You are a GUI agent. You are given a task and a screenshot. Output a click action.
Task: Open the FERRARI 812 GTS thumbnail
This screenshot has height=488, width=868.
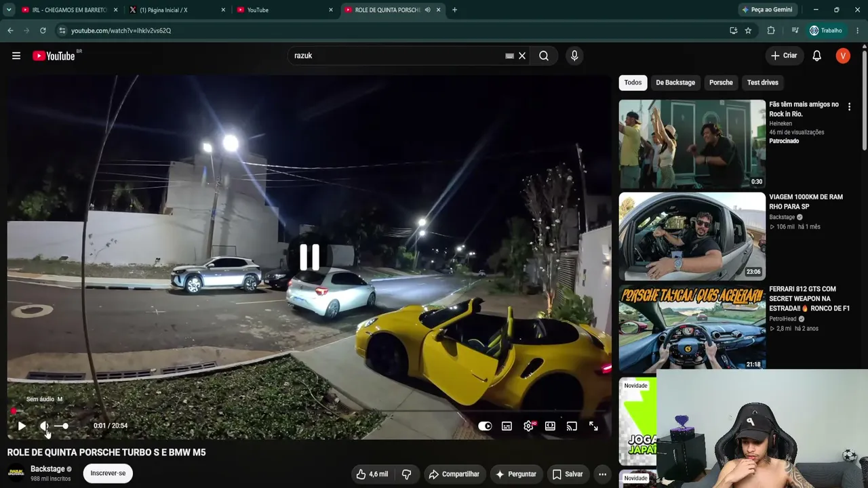pos(692,329)
